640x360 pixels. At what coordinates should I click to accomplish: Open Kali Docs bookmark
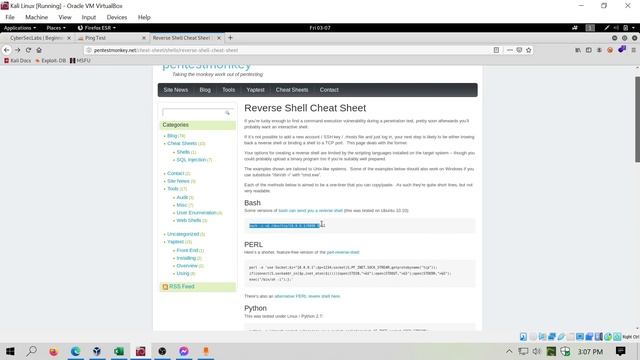(x=18, y=60)
